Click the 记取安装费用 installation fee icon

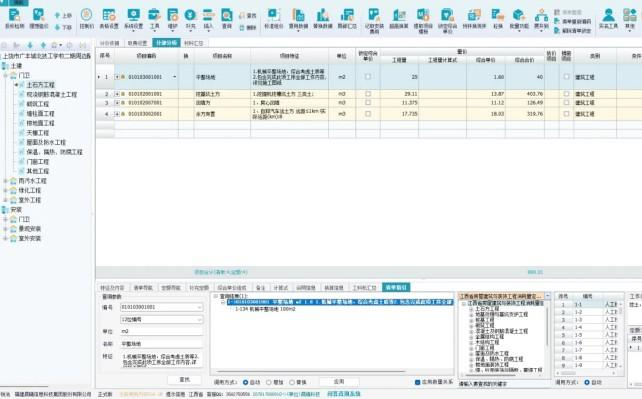coord(374,15)
